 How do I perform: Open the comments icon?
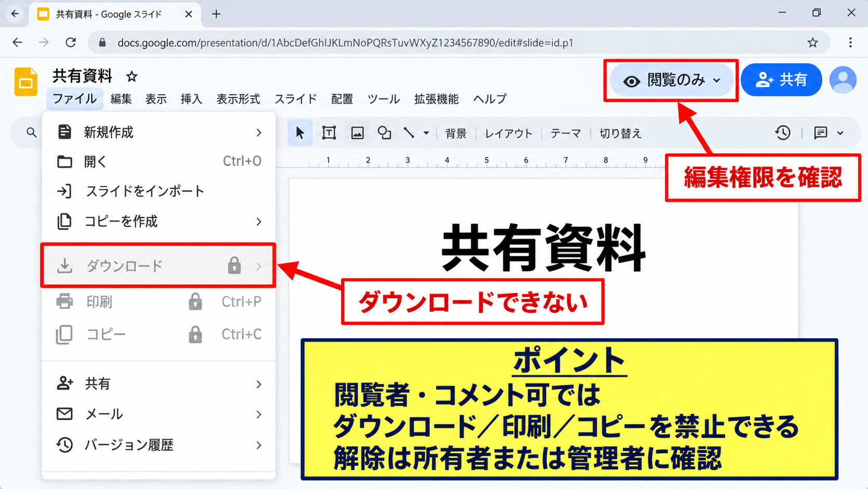tap(821, 133)
